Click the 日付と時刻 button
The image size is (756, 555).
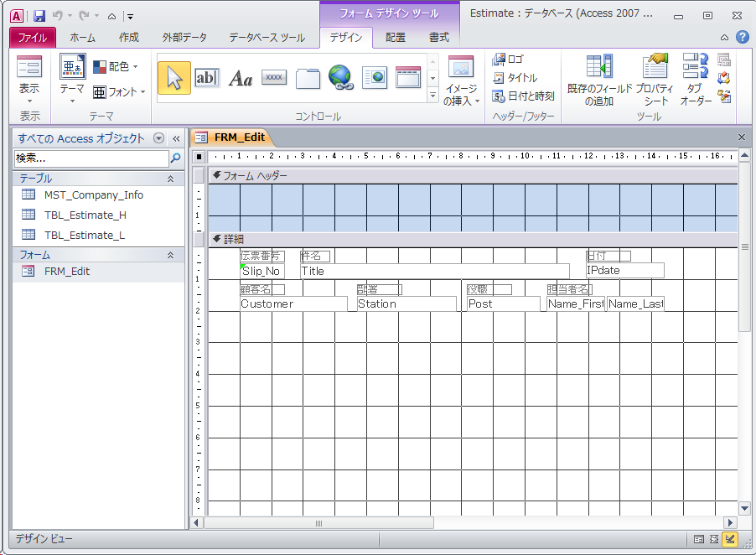click(523, 96)
